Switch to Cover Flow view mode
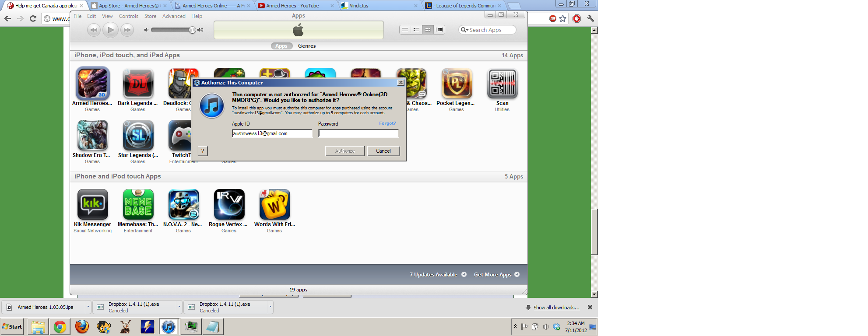This screenshot has height=336, width=868. pos(439,30)
